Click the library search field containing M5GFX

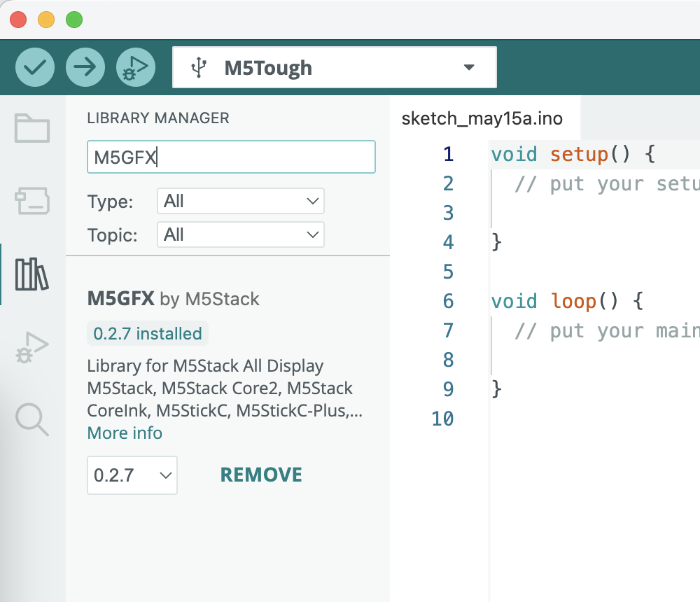point(231,157)
